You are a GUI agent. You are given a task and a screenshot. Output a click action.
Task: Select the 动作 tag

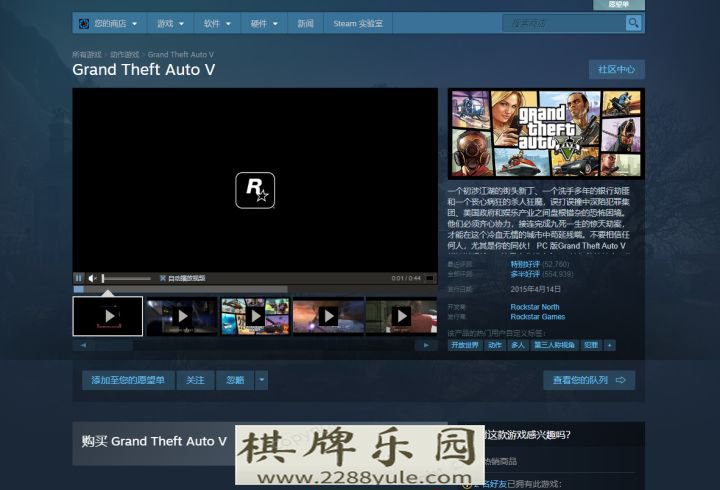pos(495,345)
